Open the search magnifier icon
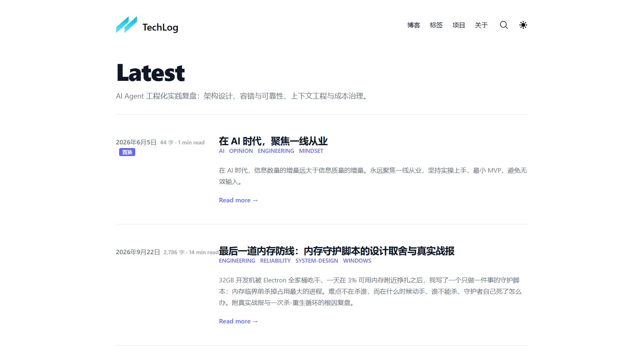Image resolution: width=644 pixels, height=362 pixels. click(x=504, y=25)
